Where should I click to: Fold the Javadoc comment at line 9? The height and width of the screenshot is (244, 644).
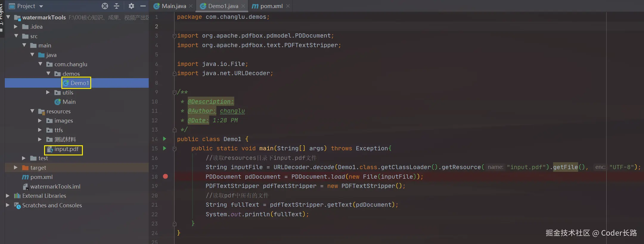coord(174,92)
